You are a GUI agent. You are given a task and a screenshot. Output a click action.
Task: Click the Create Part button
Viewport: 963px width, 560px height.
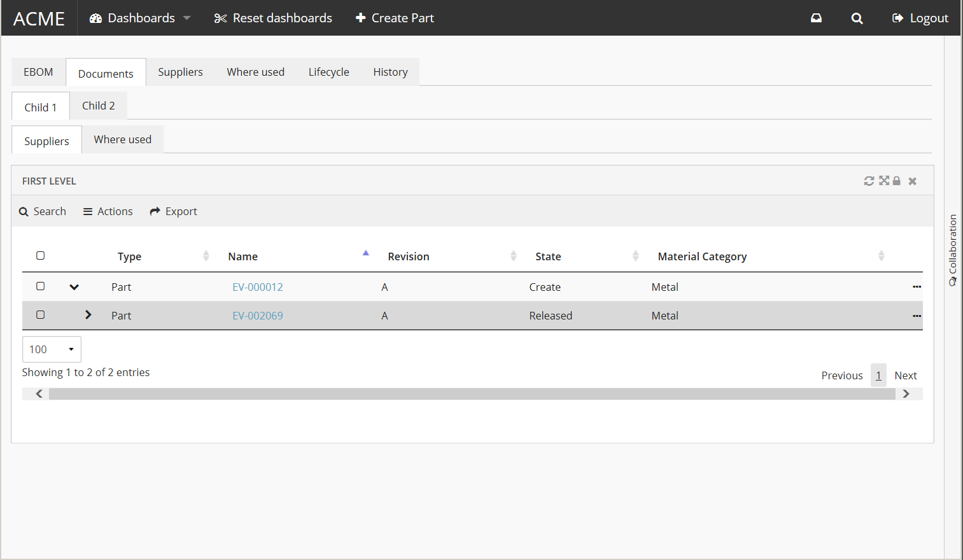tap(395, 18)
